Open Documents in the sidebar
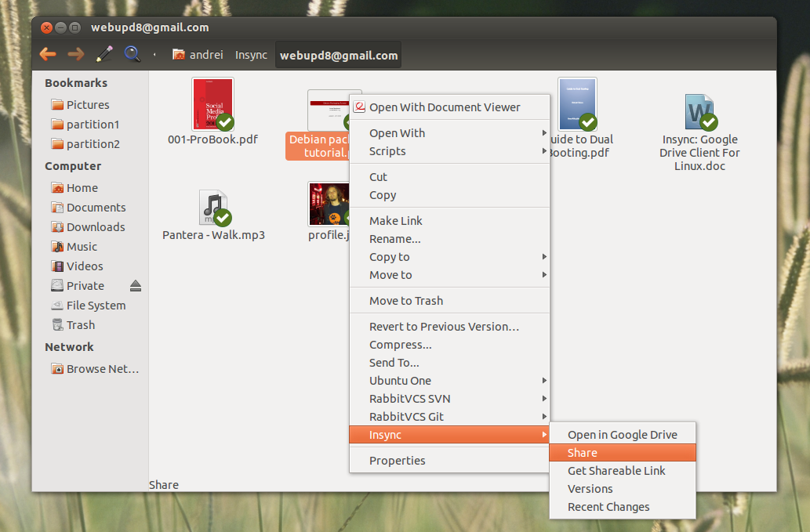 89,208
